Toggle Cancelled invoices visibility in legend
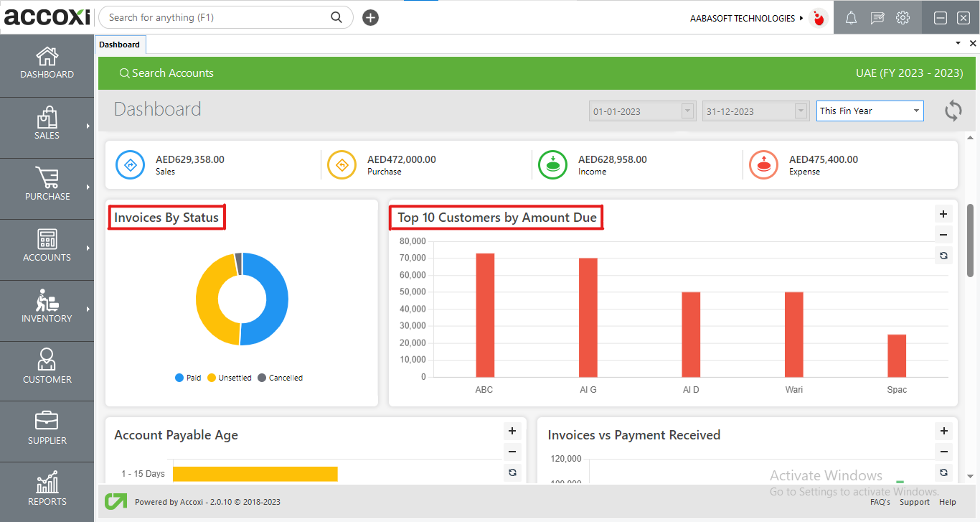This screenshot has width=980, height=522. pyautogui.click(x=280, y=377)
